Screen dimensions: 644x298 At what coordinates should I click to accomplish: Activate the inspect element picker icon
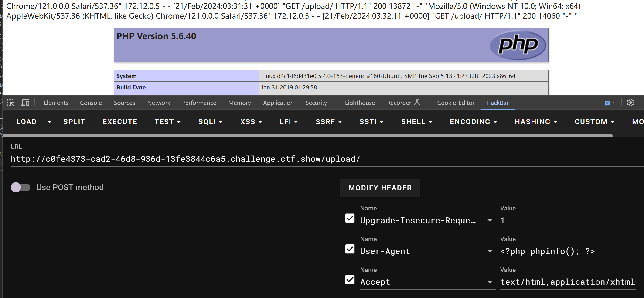[11, 103]
